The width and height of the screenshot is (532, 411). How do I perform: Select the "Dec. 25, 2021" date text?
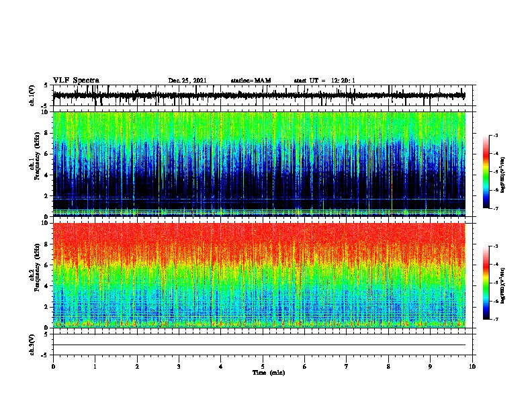(x=187, y=81)
